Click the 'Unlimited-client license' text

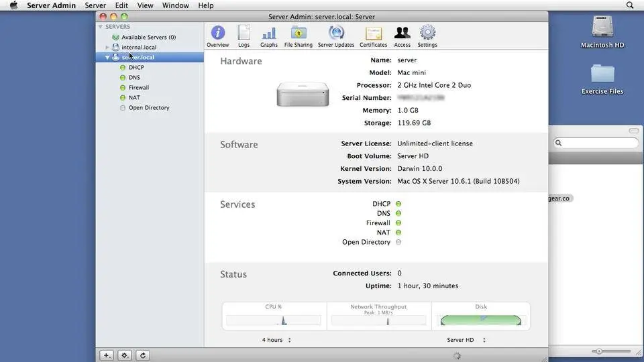(x=435, y=143)
